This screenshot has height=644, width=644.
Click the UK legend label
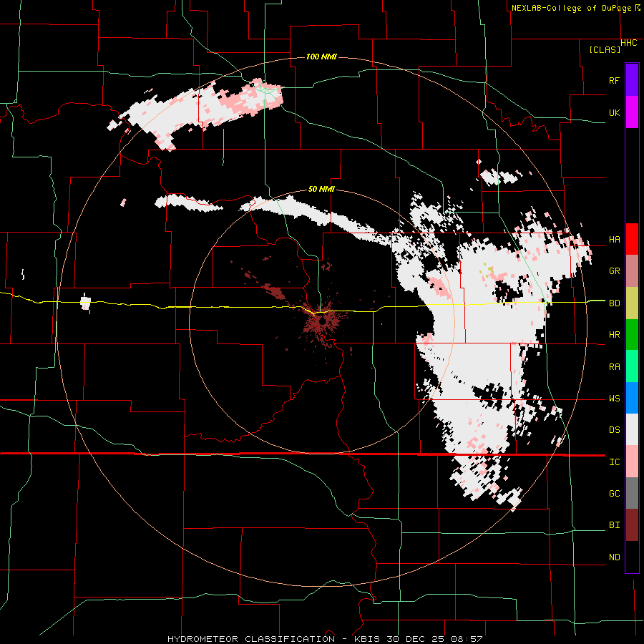[614, 112]
